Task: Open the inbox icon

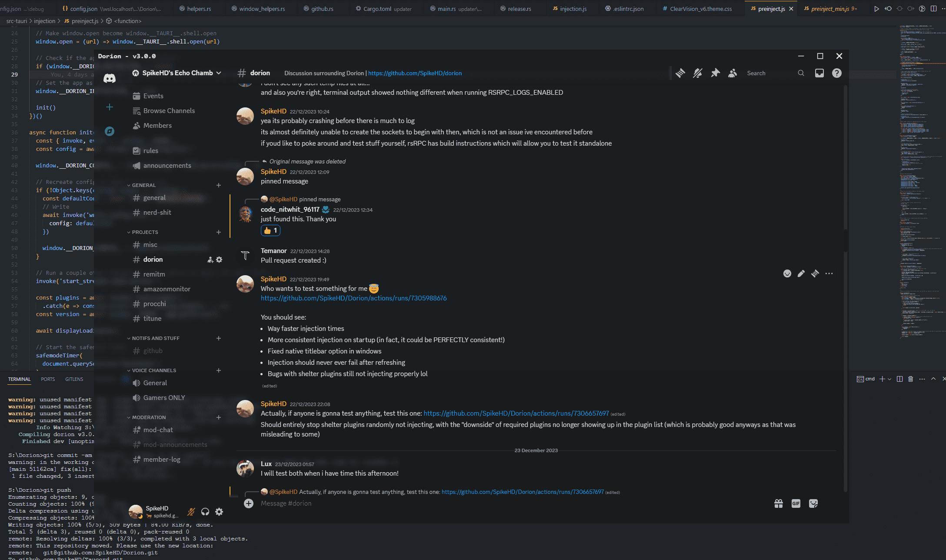Action: pyautogui.click(x=819, y=73)
